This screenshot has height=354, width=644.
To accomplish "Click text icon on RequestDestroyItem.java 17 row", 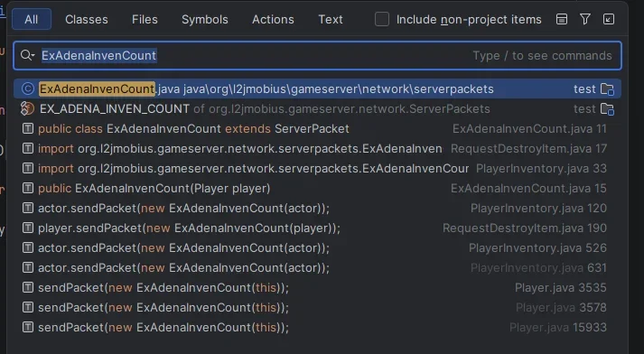I will pyautogui.click(x=27, y=148).
